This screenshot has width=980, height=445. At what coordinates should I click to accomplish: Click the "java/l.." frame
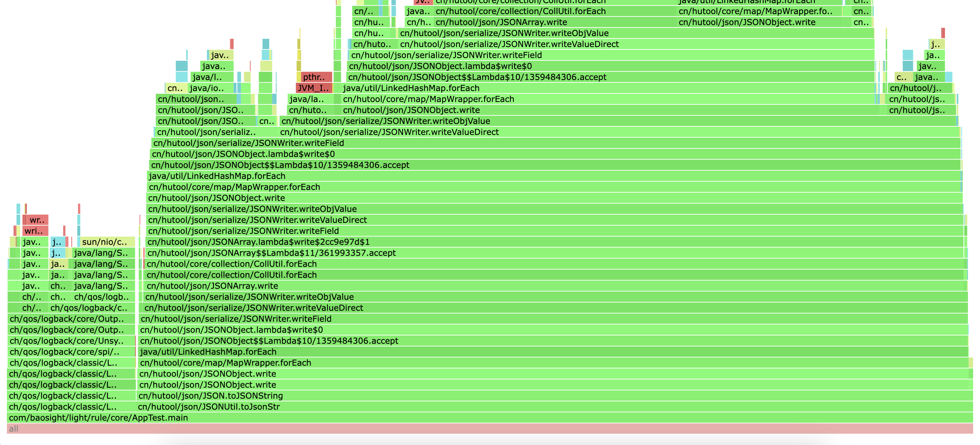tap(211, 77)
